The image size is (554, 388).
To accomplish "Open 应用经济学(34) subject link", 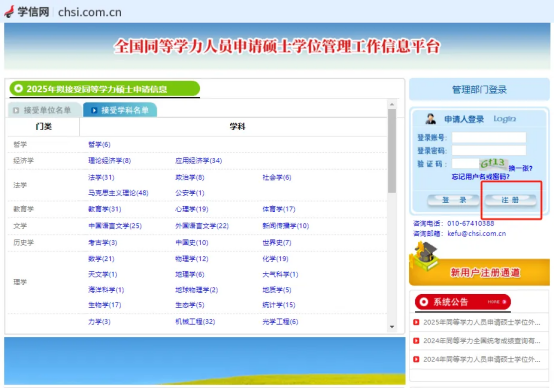I will pos(199,161).
